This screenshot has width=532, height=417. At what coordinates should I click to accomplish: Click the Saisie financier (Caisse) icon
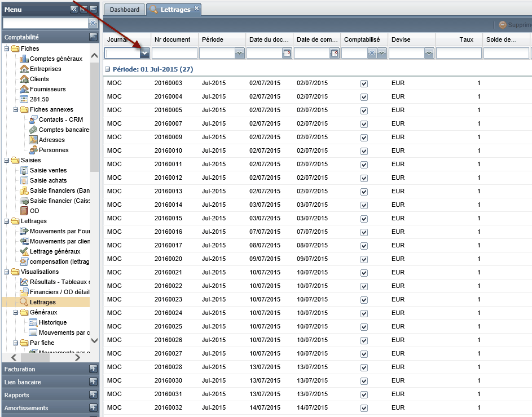24,201
